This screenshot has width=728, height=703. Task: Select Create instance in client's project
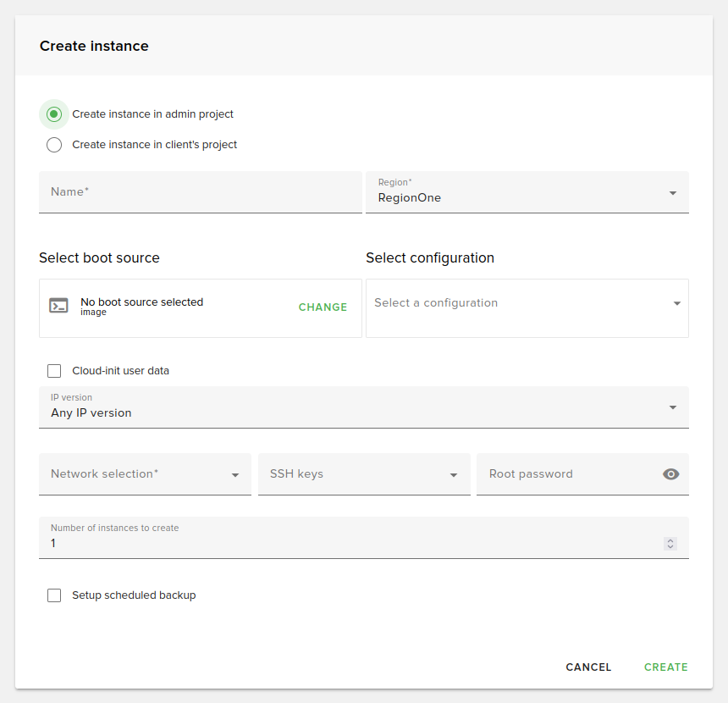(54, 145)
